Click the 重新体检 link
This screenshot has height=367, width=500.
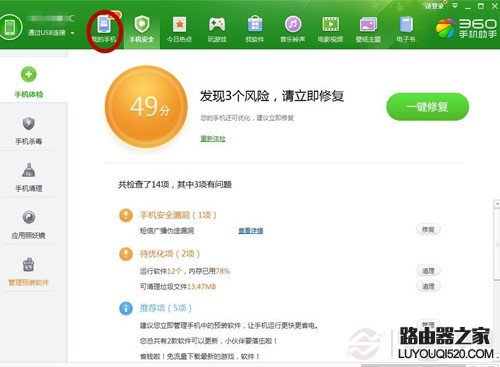point(213,138)
